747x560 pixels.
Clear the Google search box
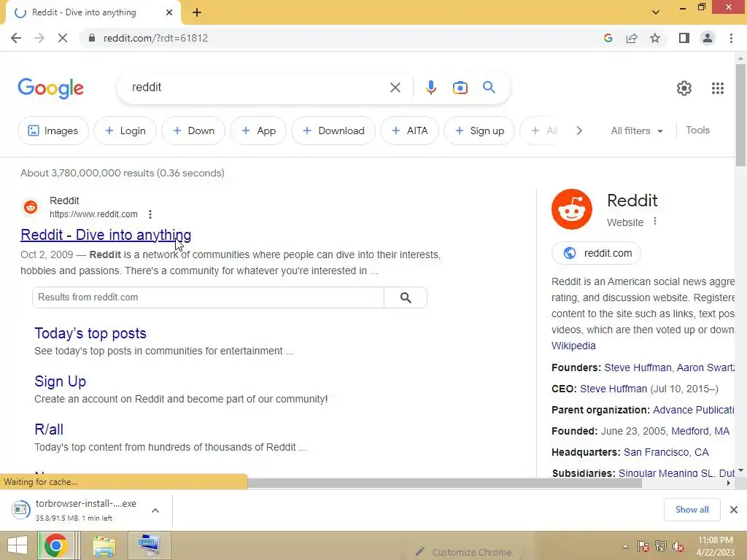[395, 87]
